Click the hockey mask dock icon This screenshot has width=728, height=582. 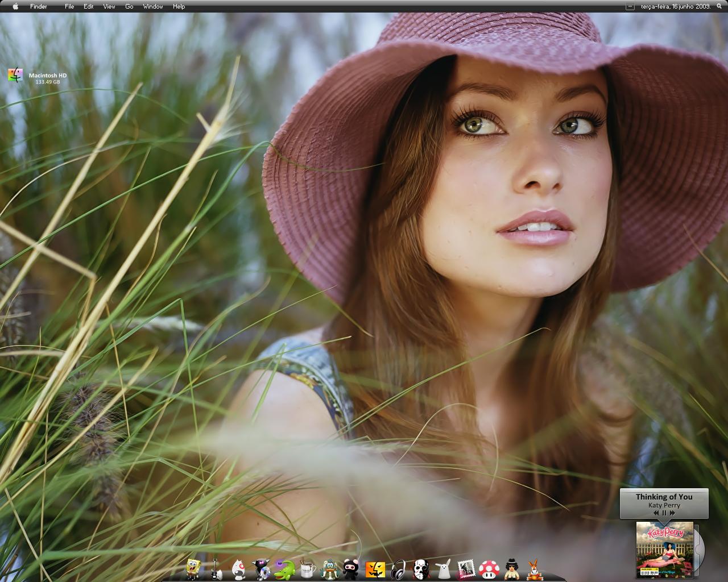tap(421, 569)
